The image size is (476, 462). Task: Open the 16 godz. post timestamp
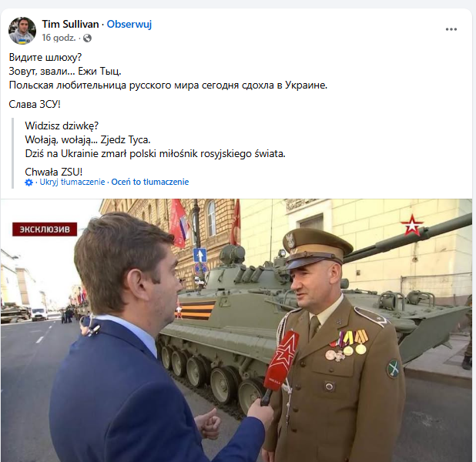[59, 38]
